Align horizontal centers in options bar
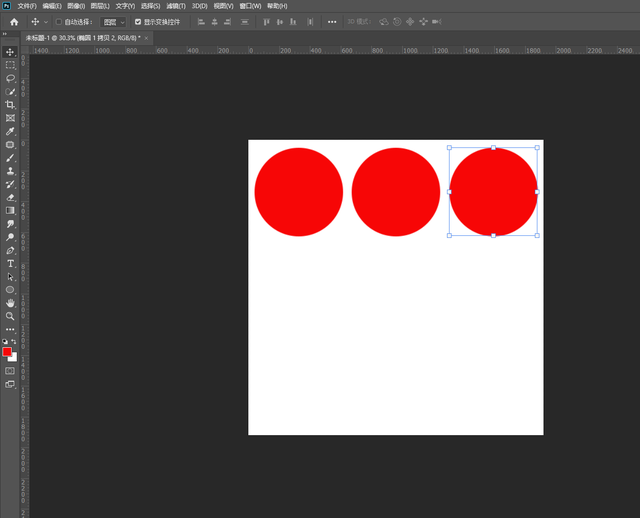Viewport: 640px width, 518px height. coord(214,22)
